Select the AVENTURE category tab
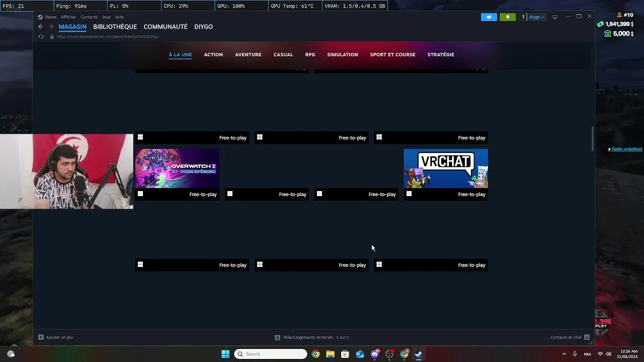The image size is (644, 362). [248, 54]
